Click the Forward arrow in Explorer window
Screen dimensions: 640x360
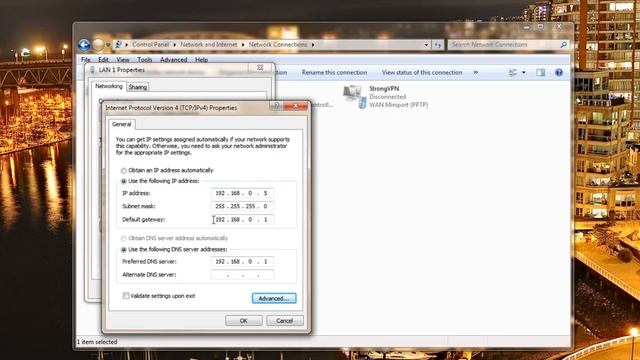(98, 44)
